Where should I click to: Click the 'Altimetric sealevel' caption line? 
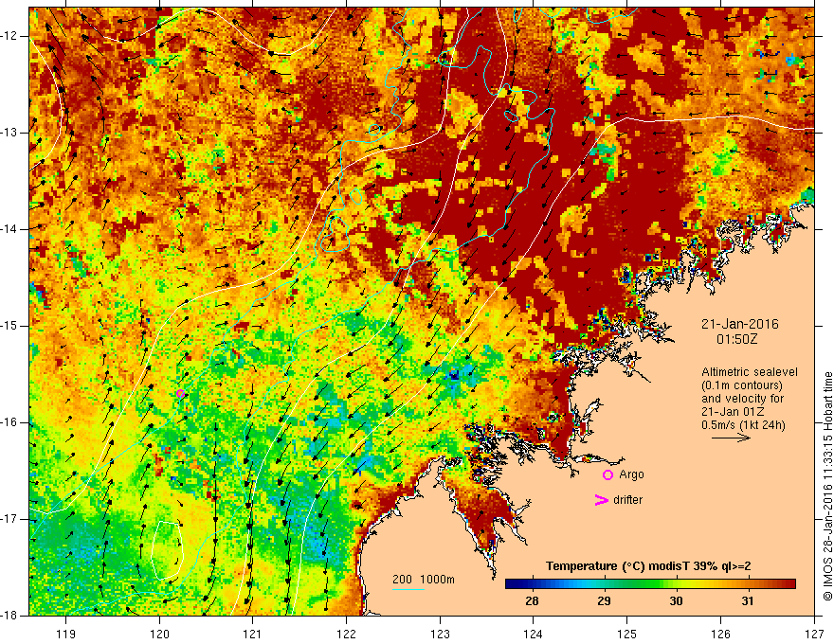(x=750, y=372)
